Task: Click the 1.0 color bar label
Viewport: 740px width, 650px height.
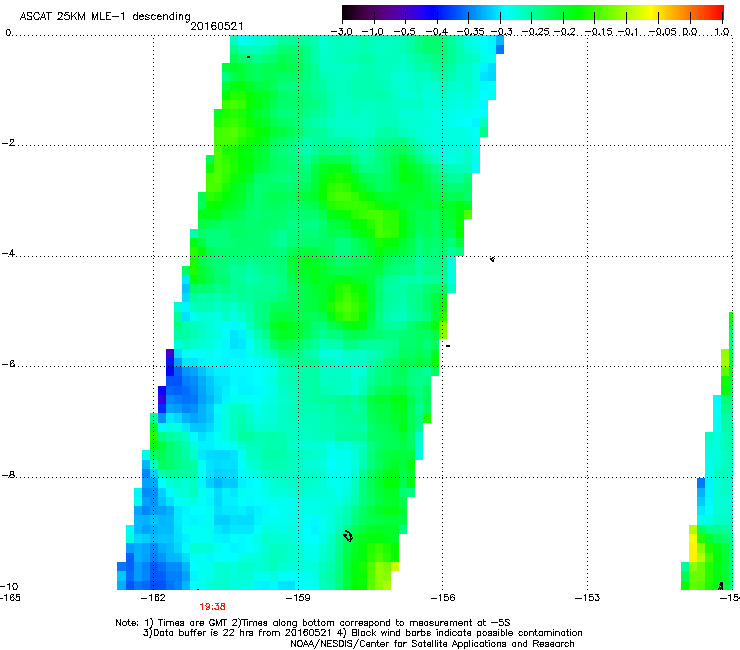Action: (722, 32)
